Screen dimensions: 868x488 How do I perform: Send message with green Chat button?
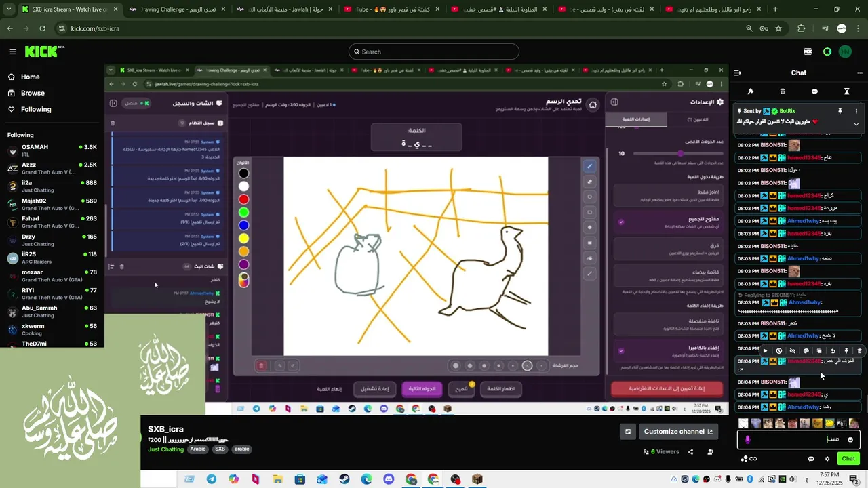[x=848, y=459]
